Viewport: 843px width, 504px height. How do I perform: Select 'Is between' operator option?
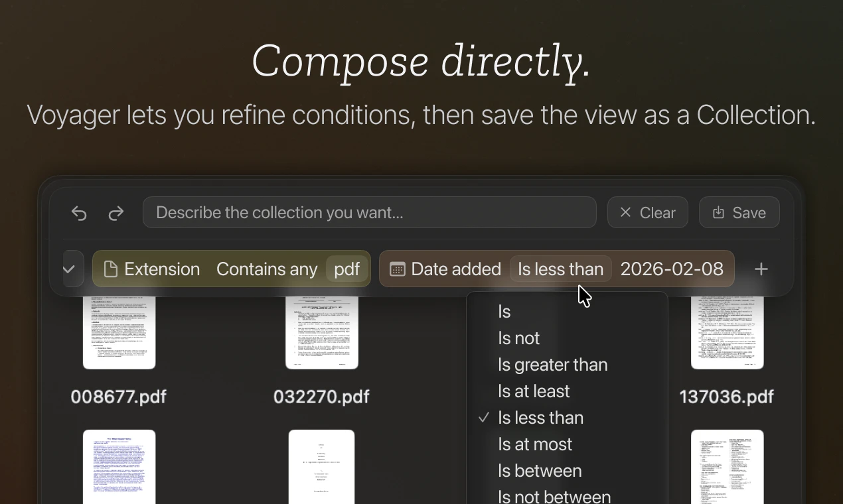pyautogui.click(x=540, y=471)
